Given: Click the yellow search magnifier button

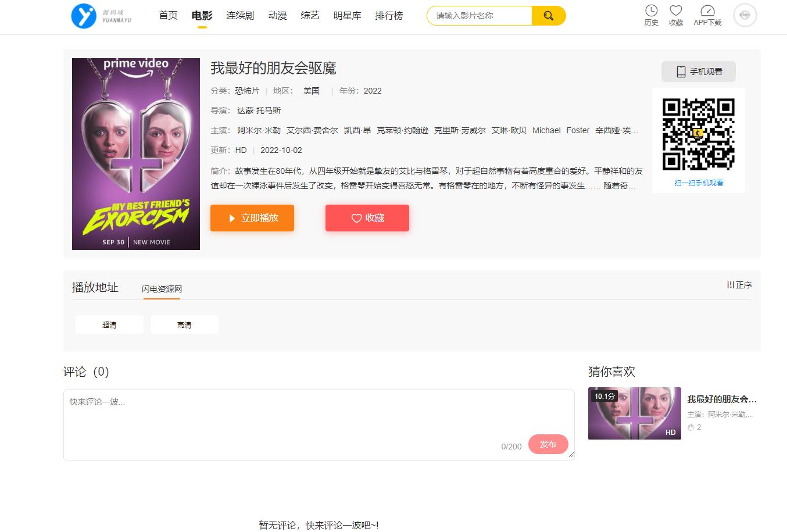Looking at the screenshot, I should [548, 16].
